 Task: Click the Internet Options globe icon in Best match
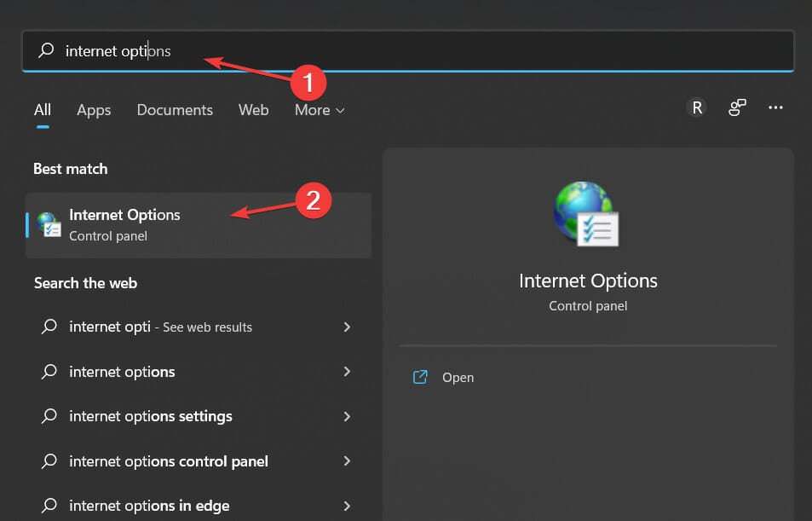(49, 224)
